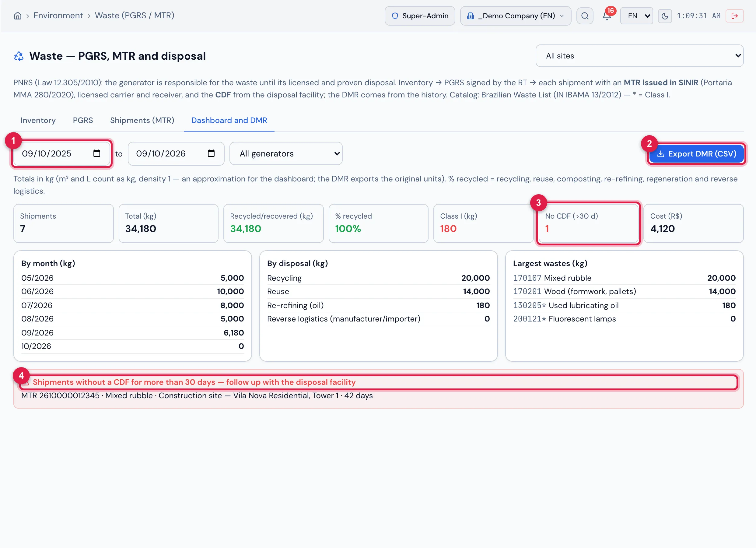The width and height of the screenshot is (756, 548).
Task: Click the Shipments 7 summary card
Action: (x=63, y=223)
